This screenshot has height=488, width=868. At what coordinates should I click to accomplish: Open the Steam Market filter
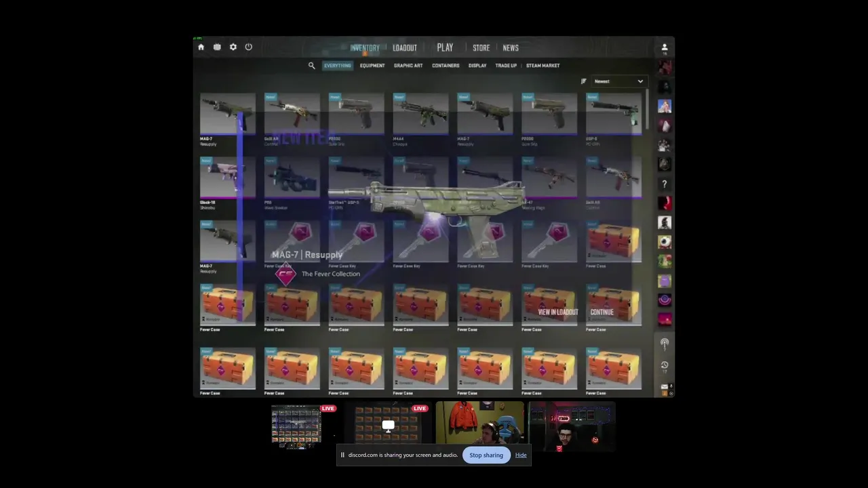542,66
